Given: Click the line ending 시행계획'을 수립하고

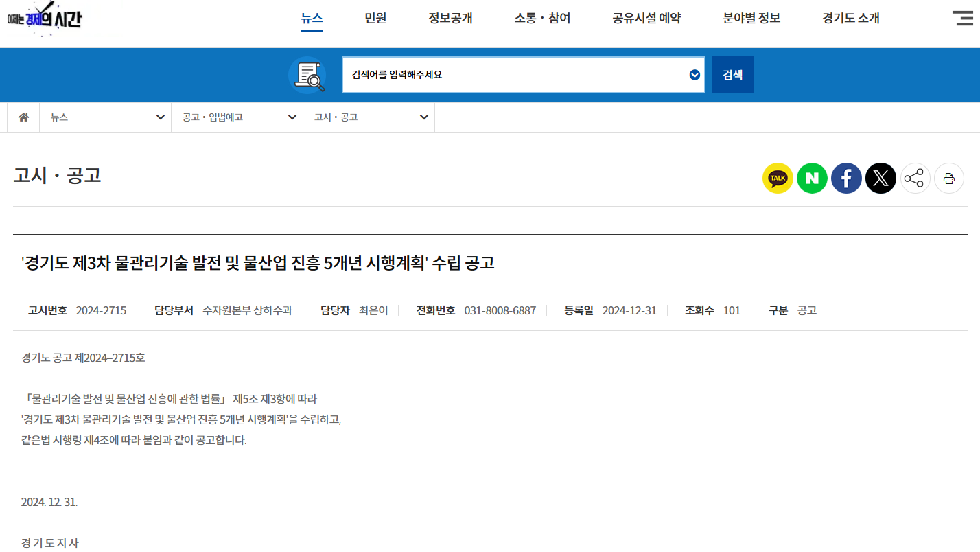Looking at the screenshot, I should pyautogui.click(x=181, y=419).
